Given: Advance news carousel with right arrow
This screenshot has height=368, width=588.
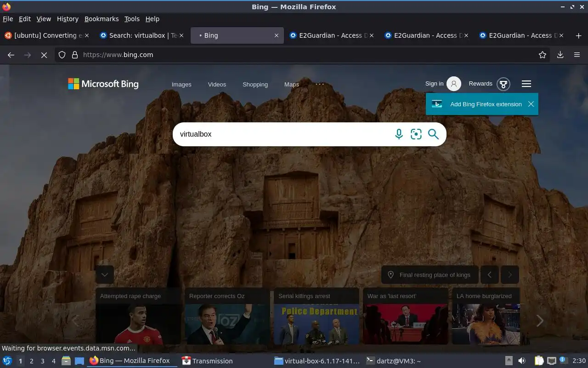Looking at the screenshot, I should click(x=540, y=321).
